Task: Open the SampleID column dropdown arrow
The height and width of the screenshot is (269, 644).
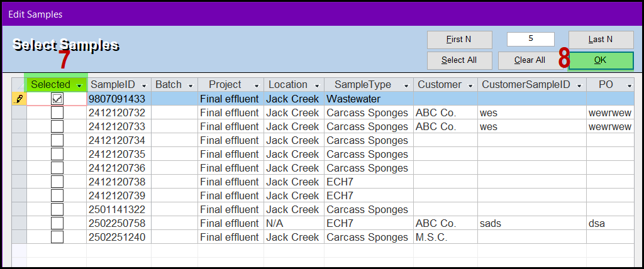Action: coord(144,85)
